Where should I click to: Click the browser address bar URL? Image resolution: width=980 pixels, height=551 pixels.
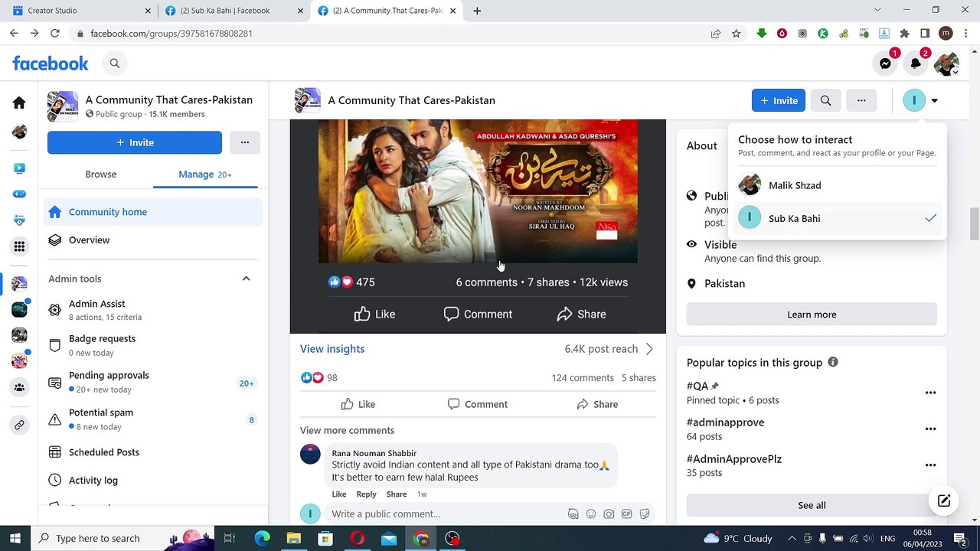[x=171, y=34]
